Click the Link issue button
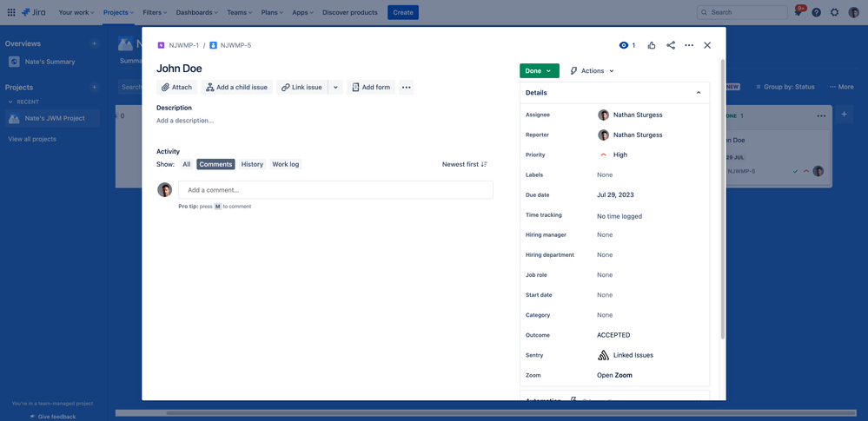 301,88
